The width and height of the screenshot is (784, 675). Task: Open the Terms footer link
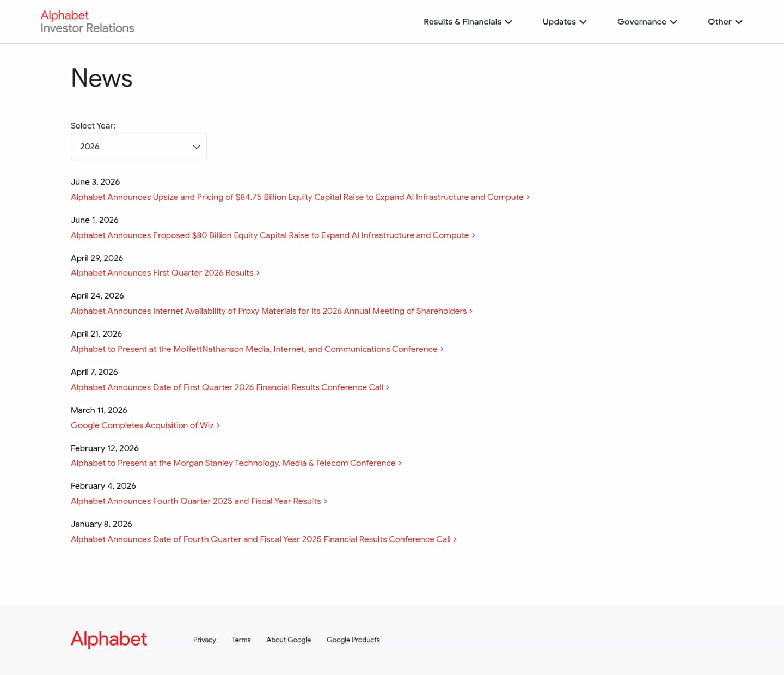click(x=241, y=640)
